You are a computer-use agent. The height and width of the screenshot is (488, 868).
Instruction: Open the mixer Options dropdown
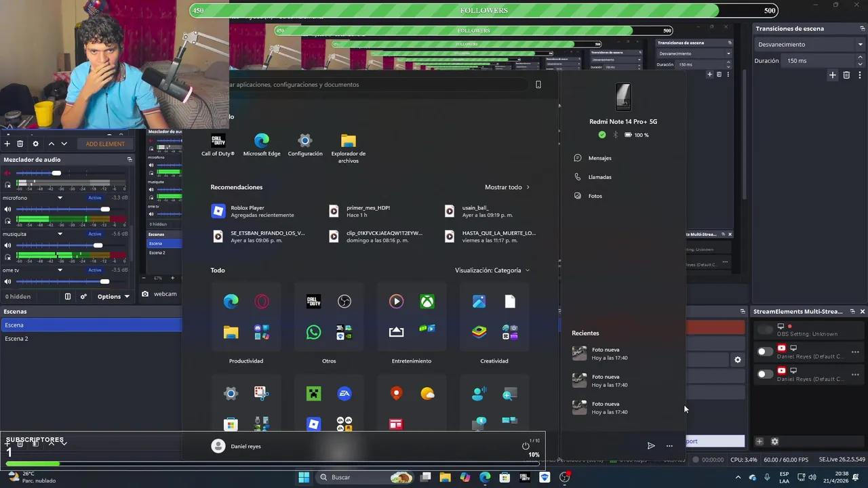tap(113, 296)
